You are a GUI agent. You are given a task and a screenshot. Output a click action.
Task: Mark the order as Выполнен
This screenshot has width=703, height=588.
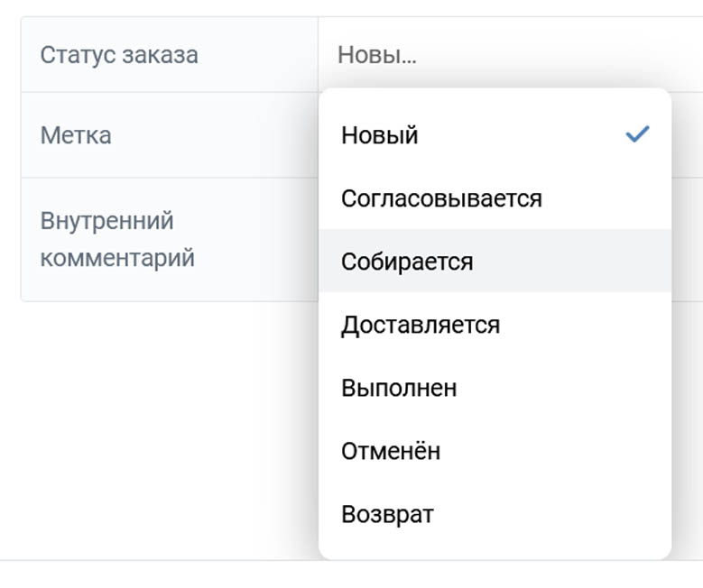coord(495,388)
